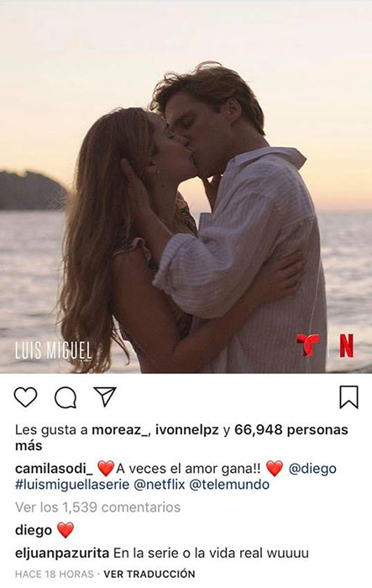Open comments with the speech bubble icon
This screenshot has height=588, width=372.
[65, 397]
